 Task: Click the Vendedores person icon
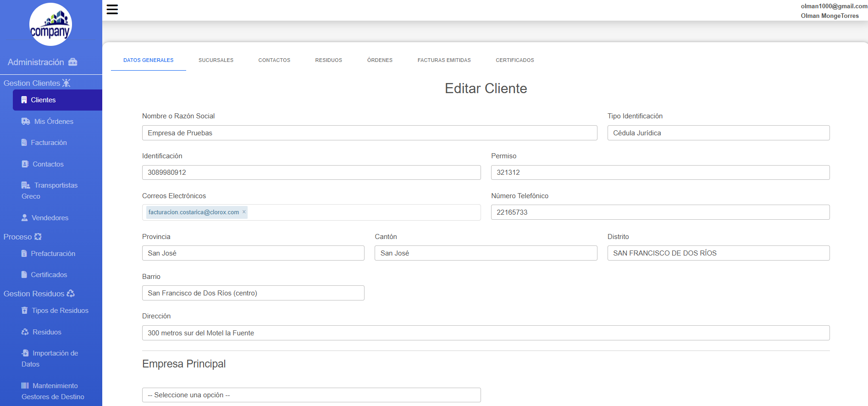(x=25, y=218)
